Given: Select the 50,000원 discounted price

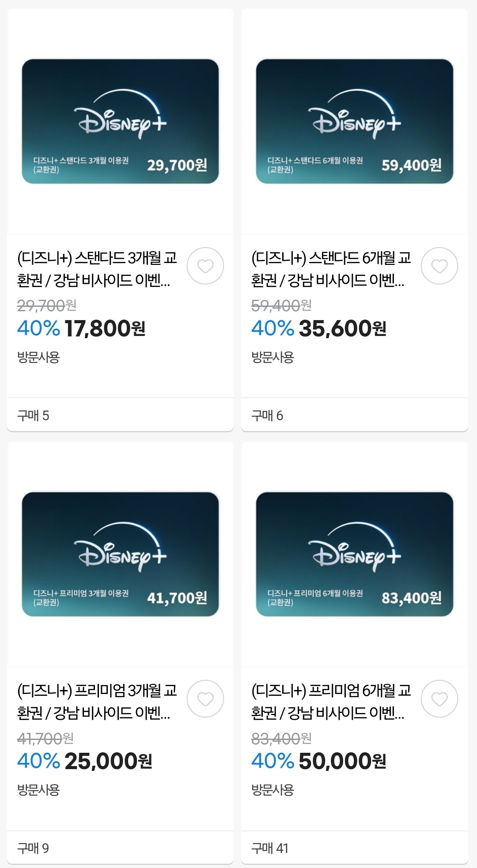Looking at the screenshot, I should click(x=342, y=761).
